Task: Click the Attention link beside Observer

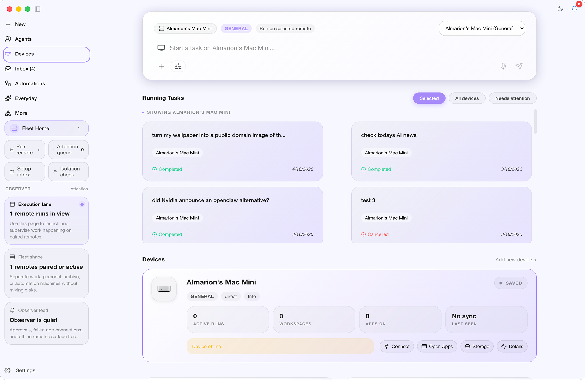Action: [79, 189]
